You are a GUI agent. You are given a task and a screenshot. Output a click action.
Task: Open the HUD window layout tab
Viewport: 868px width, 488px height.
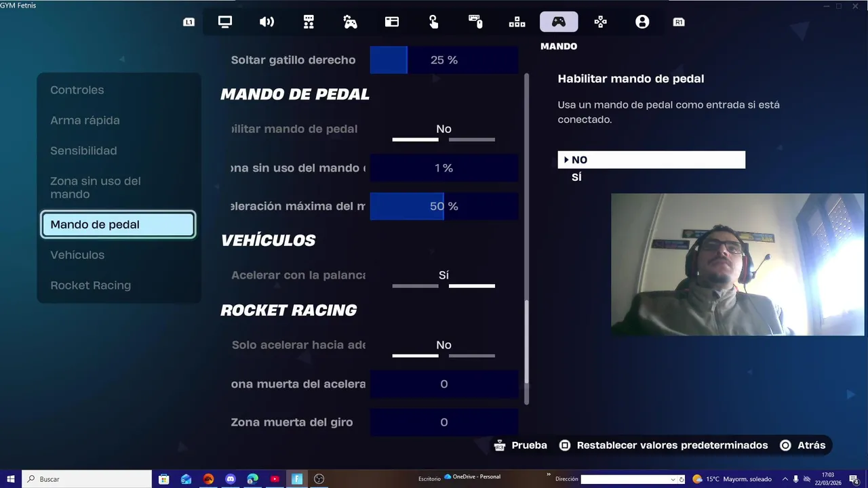coord(392,22)
